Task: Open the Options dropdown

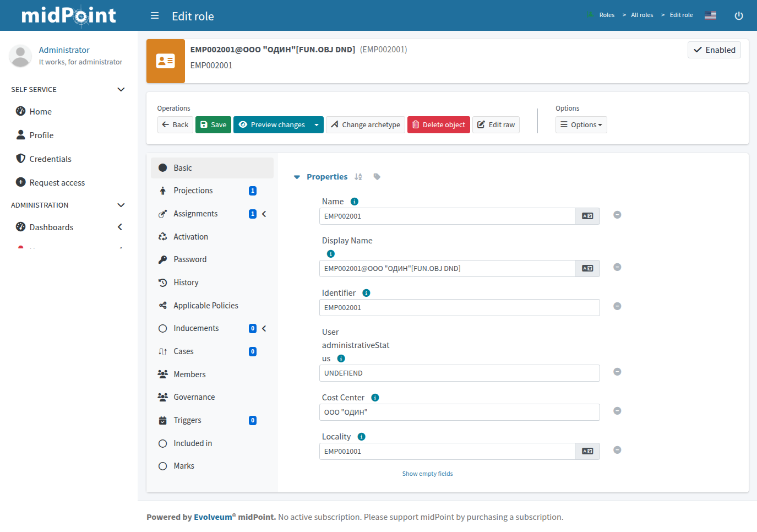Action: pyautogui.click(x=581, y=125)
